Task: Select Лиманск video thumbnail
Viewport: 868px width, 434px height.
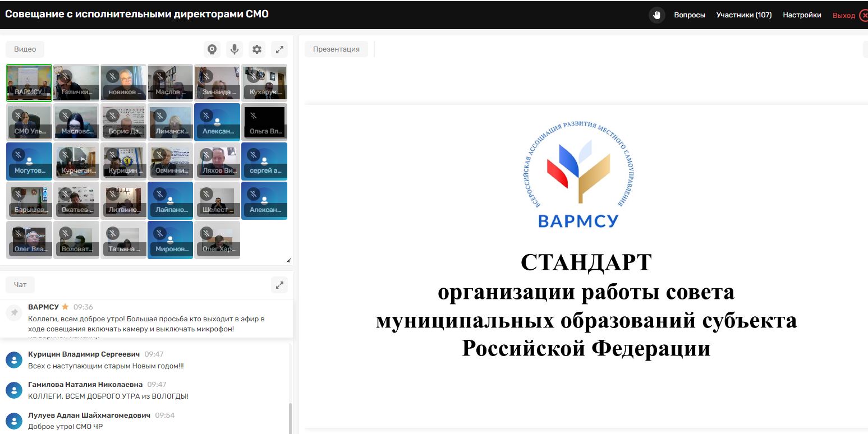Action: pos(170,122)
